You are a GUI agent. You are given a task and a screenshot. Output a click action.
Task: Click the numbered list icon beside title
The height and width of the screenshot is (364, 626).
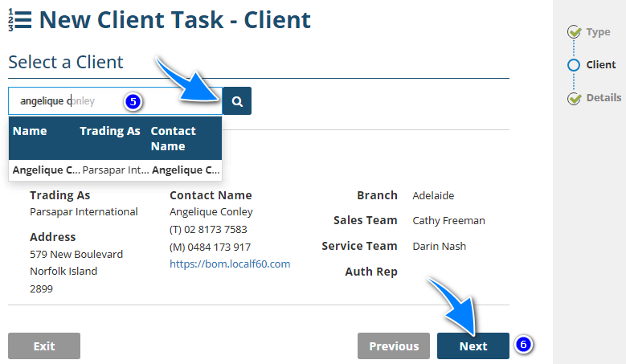tap(18, 20)
